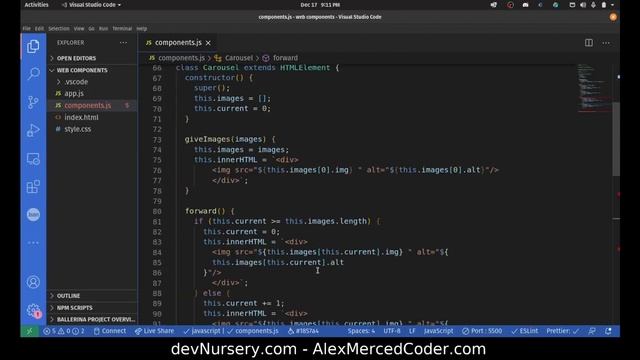Click the feedback icon in status bar
Image resolution: width=640 pixels, height=360 pixels.
(592, 331)
